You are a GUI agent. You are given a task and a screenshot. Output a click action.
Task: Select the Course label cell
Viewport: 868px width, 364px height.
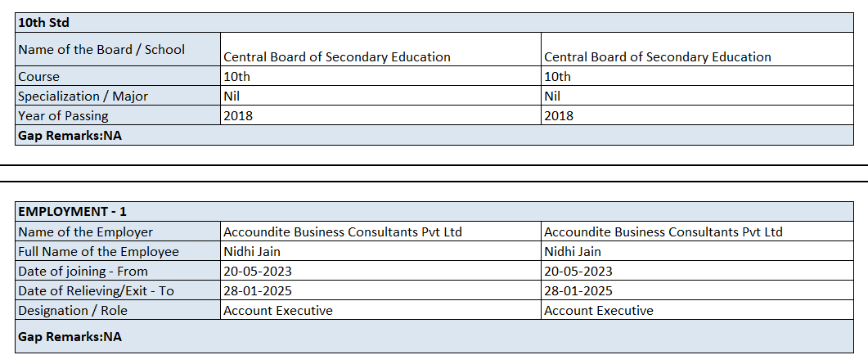[x=39, y=77]
